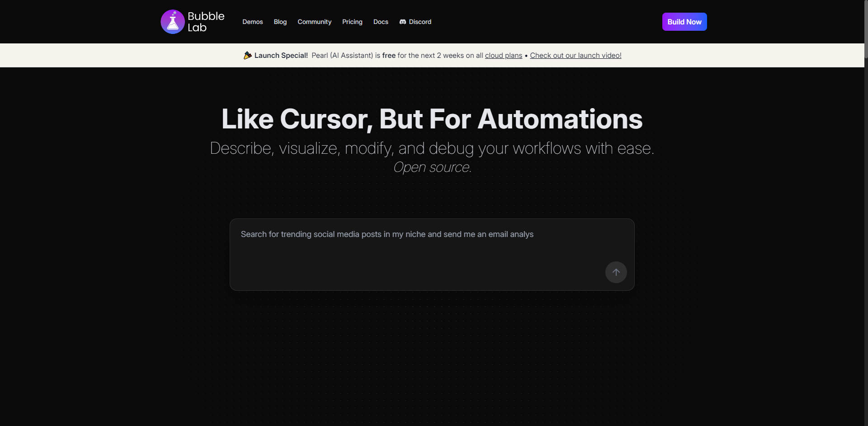The width and height of the screenshot is (868, 426).
Task: Click the "Describe, visualize, modify" subtitle text
Action: pos(432,148)
